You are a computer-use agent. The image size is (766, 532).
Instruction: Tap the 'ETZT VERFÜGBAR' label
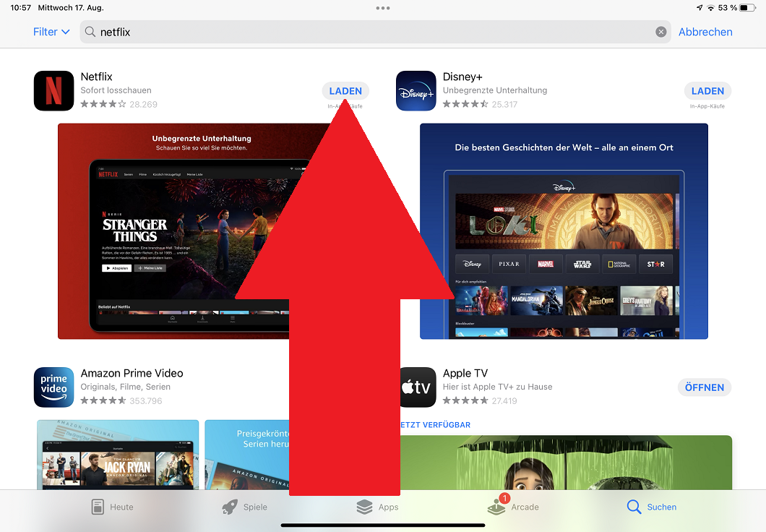[x=435, y=425]
